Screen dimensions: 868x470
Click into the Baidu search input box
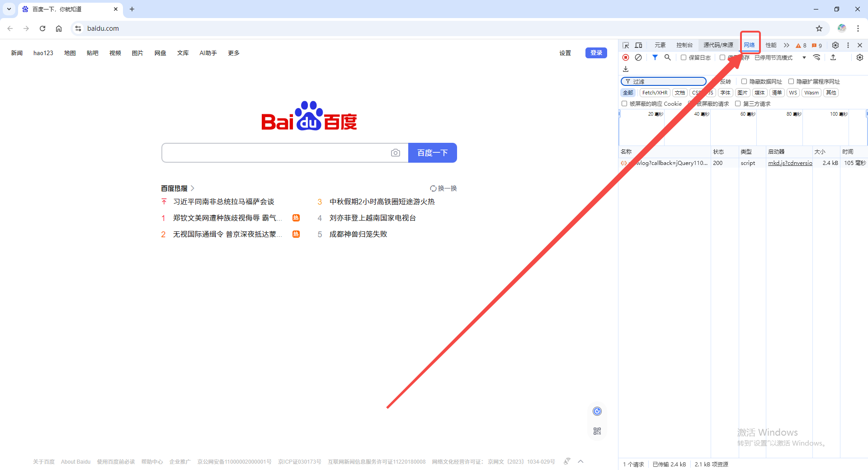276,153
